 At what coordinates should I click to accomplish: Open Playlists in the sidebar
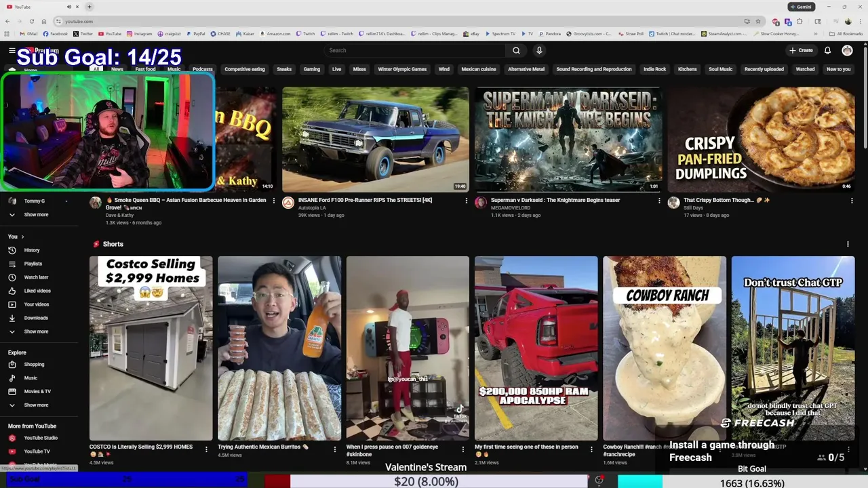pos(33,264)
